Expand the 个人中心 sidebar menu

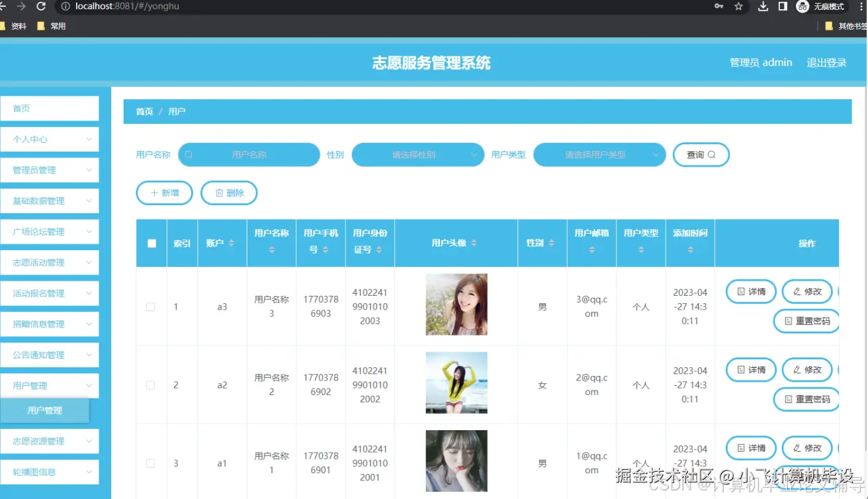pyautogui.click(x=50, y=140)
